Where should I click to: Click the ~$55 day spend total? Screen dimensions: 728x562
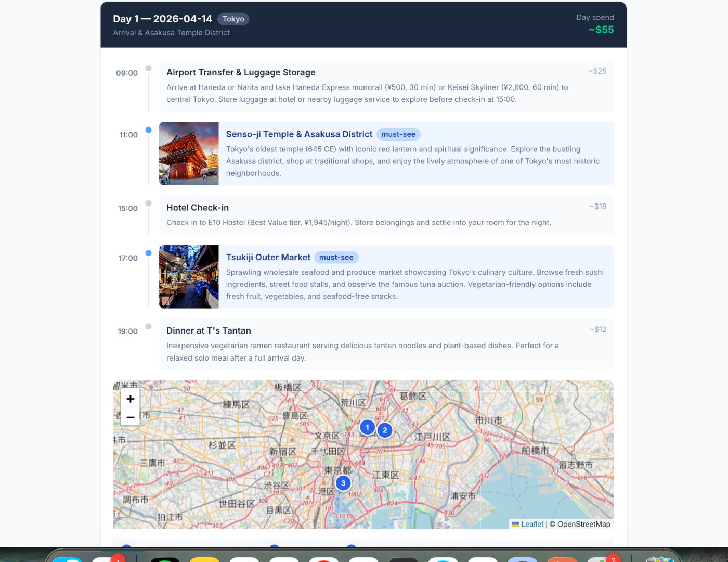[601, 30]
